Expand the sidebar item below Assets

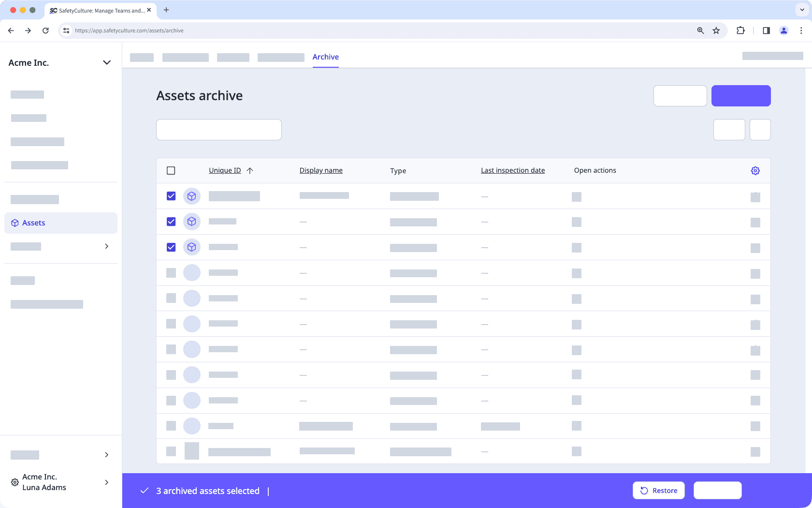click(107, 246)
